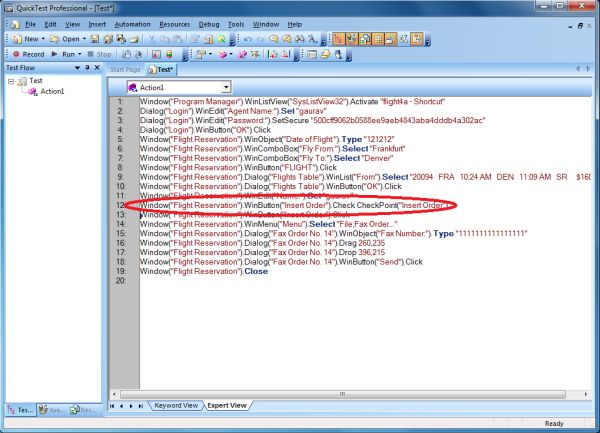Click the Find binoculars icon
The width and height of the screenshot is (600, 433).
pos(300,39)
